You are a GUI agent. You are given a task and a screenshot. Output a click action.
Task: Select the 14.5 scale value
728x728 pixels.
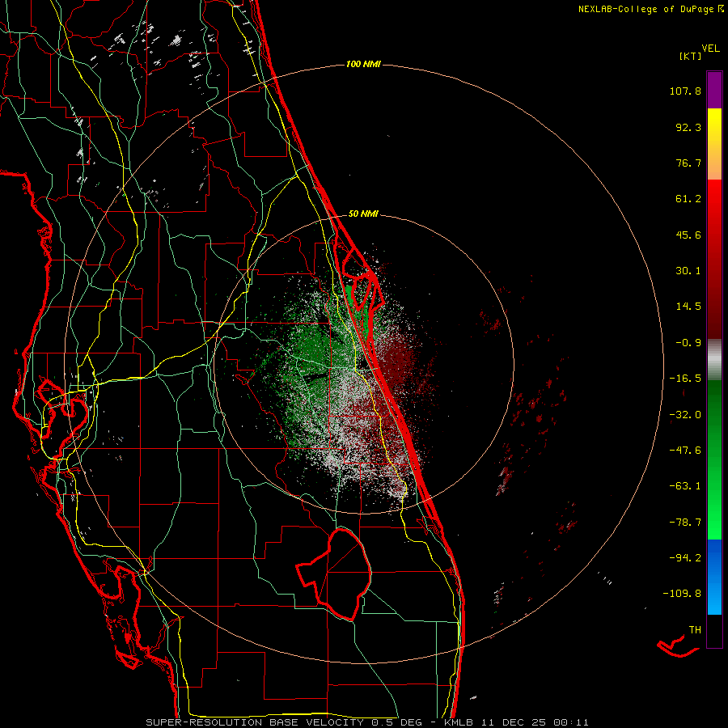[x=688, y=307]
